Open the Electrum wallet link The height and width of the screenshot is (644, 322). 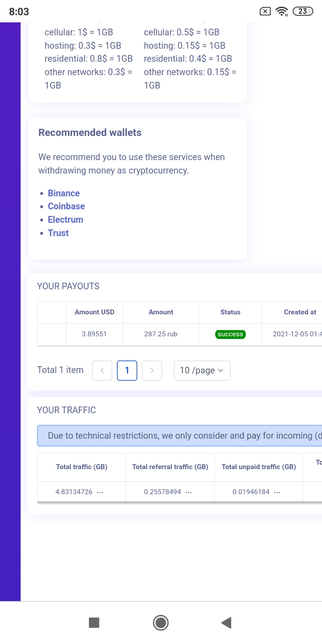pos(65,220)
